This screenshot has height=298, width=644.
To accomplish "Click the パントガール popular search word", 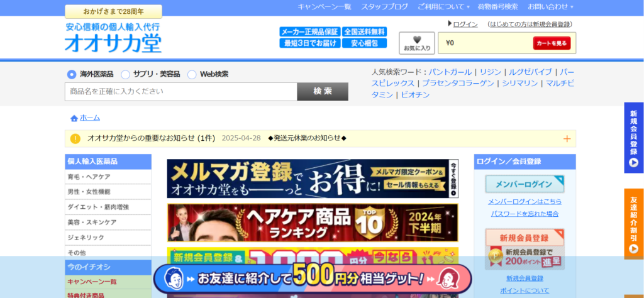I will (x=450, y=72).
